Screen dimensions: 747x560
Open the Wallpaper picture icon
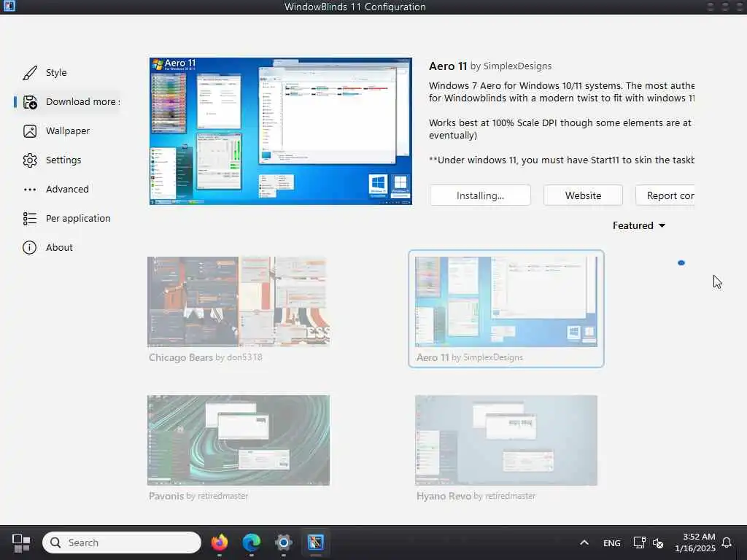click(29, 131)
